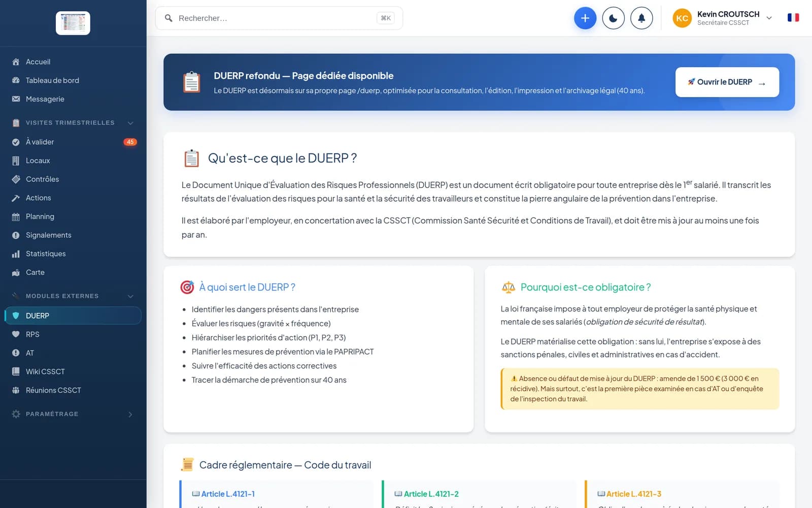This screenshot has height=508, width=812.
Task: Click the 'Identifier les dangers' bullet
Action: tap(275, 309)
